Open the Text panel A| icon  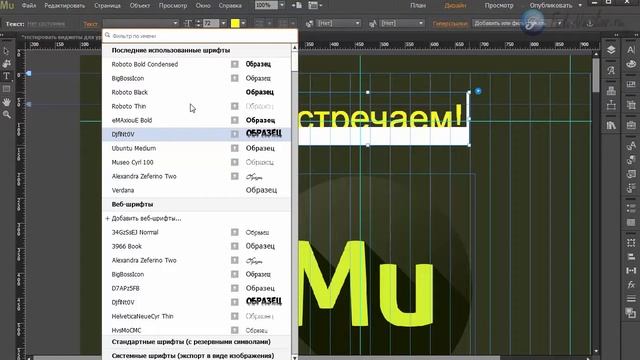pyautogui.click(x=631, y=50)
